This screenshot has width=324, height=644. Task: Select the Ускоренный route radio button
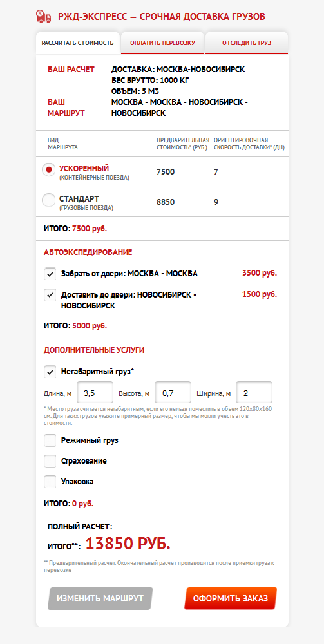click(49, 169)
